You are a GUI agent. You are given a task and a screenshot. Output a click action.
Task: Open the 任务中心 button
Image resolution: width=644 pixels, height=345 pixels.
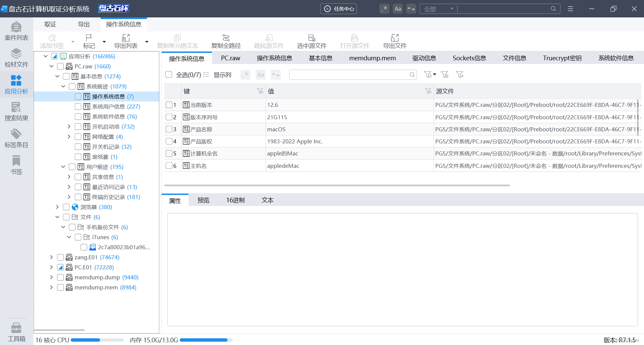pyautogui.click(x=338, y=9)
